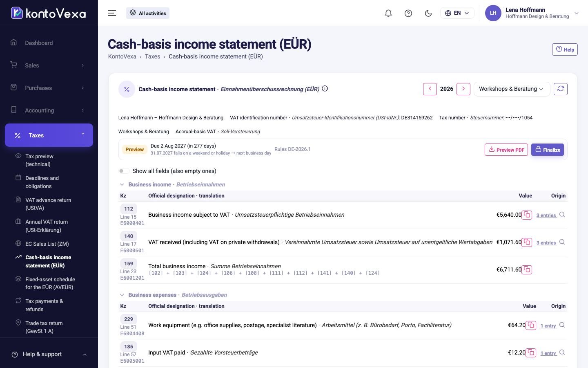Click the All activities chip

click(148, 13)
